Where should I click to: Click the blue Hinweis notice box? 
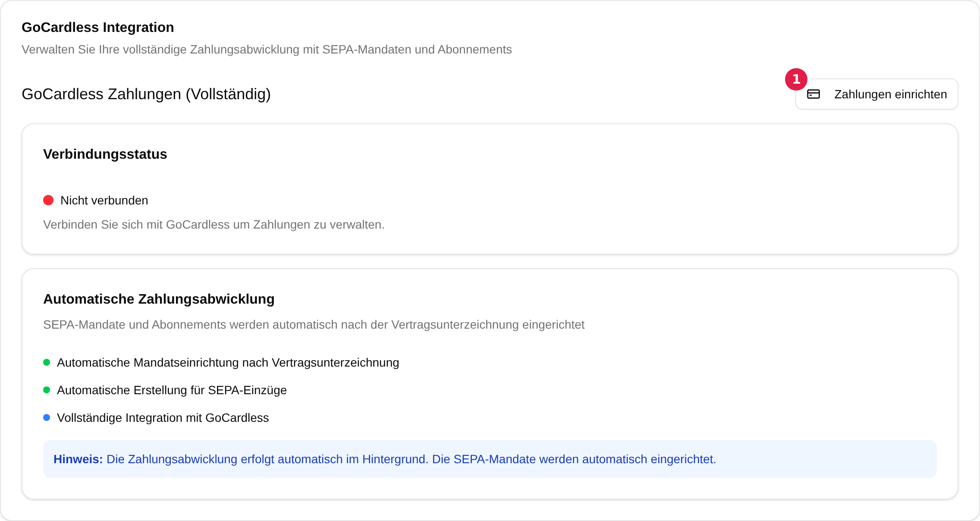(490, 459)
